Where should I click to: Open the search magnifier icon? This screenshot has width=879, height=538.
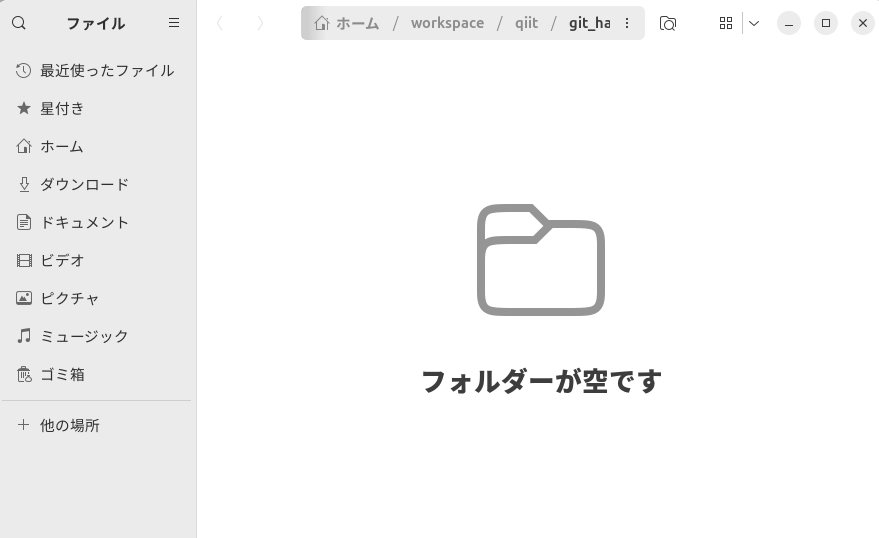click(x=19, y=23)
